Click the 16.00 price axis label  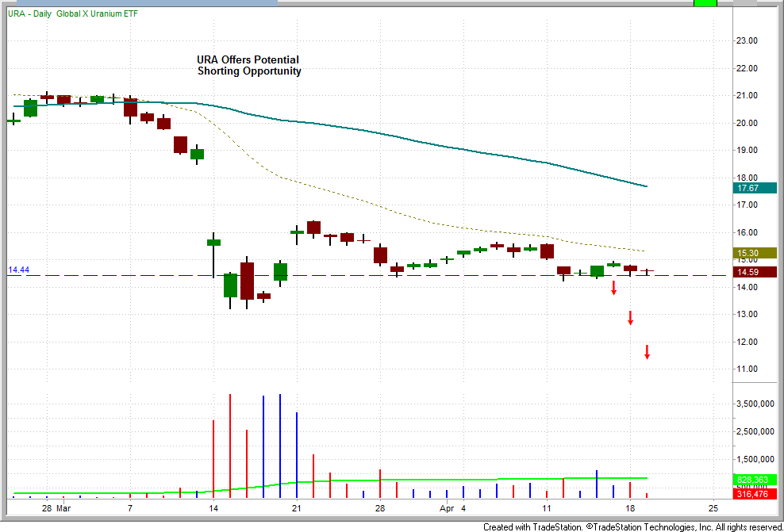pos(747,232)
